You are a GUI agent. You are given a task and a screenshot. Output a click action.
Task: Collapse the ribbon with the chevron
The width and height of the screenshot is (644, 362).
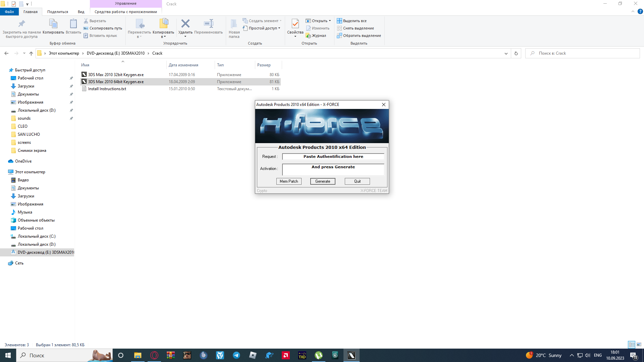click(633, 11)
